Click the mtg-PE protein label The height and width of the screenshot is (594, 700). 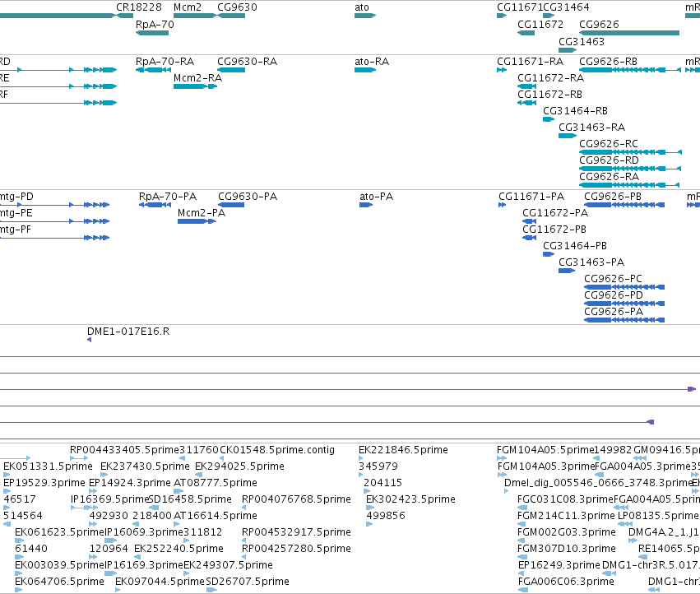[16, 213]
